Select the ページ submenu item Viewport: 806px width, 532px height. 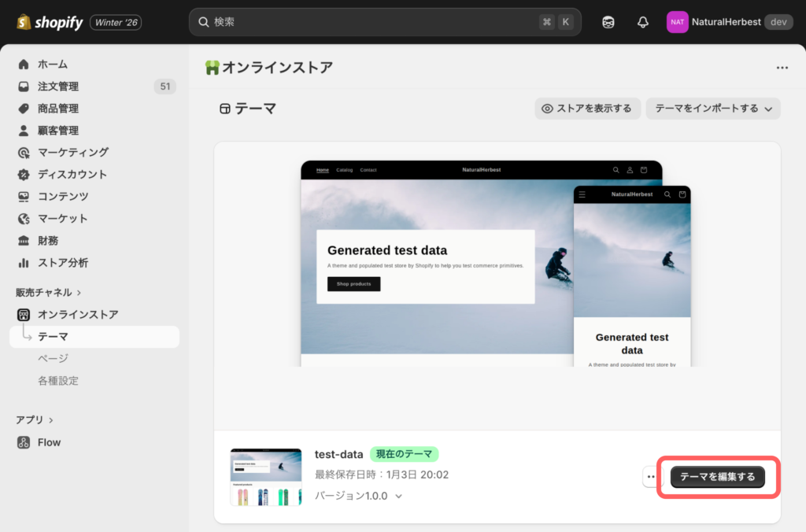tap(53, 359)
